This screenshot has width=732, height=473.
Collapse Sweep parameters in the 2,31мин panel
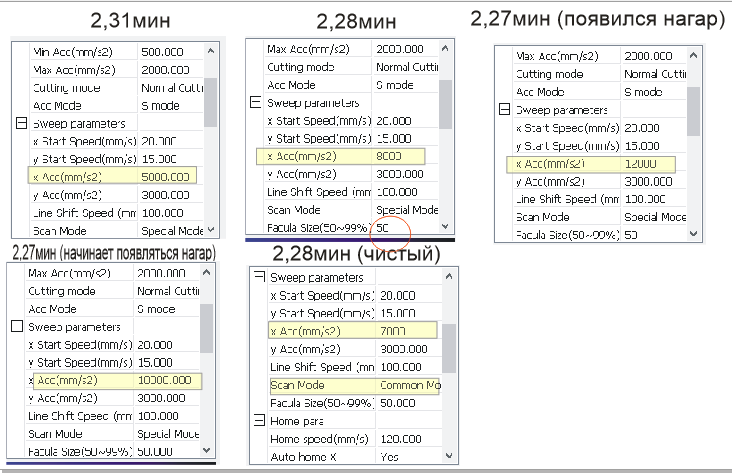tap(20, 124)
